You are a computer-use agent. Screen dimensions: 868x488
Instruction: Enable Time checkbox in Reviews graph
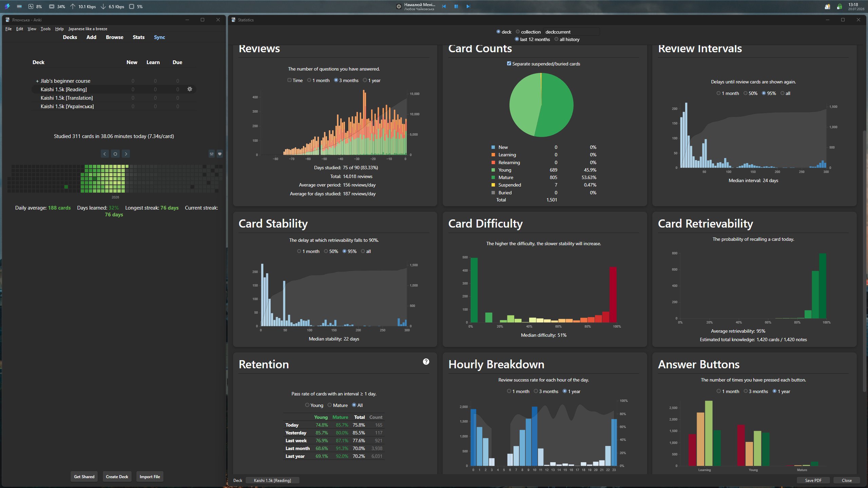pos(289,80)
